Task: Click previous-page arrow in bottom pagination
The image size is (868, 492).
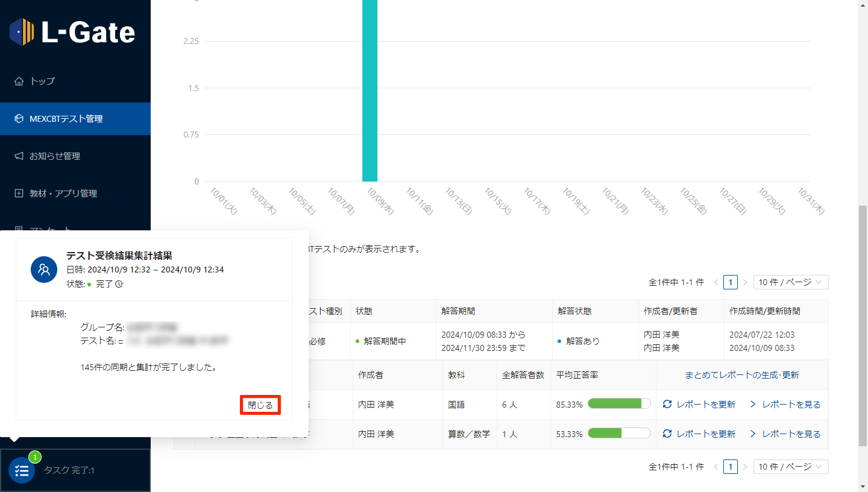Action: click(715, 467)
